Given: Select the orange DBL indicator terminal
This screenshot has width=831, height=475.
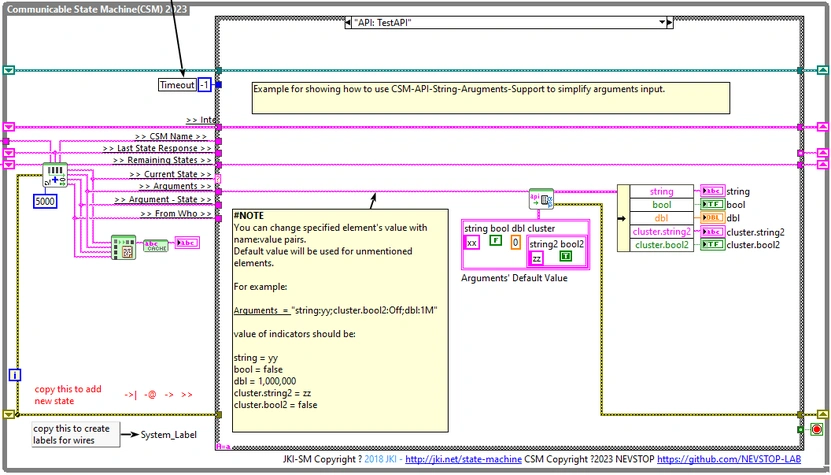Looking at the screenshot, I should [x=712, y=217].
